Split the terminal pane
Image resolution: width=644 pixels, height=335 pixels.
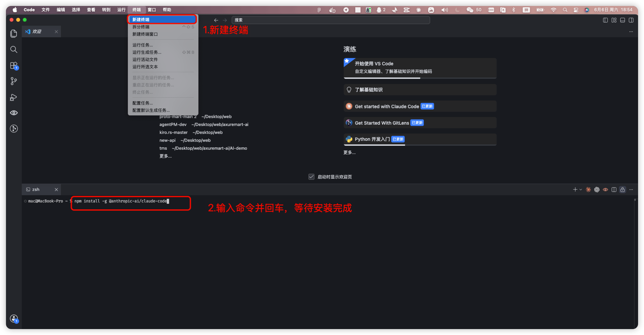(614, 190)
